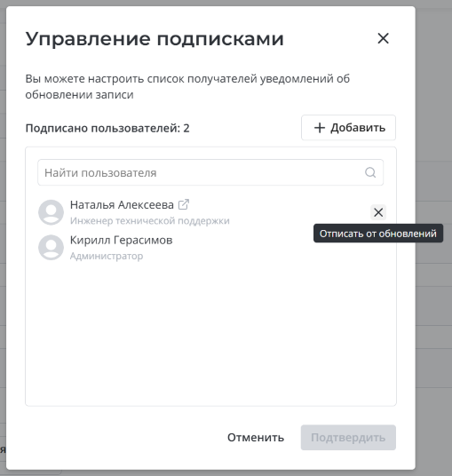Click the Добавить button
Image resolution: width=452 pixels, height=476 pixels.
pyautogui.click(x=348, y=128)
